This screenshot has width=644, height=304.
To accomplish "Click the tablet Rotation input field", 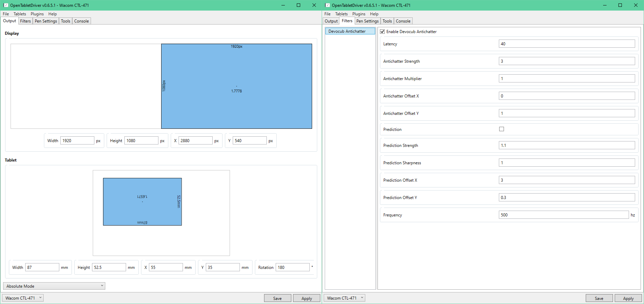I will pyautogui.click(x=292, y=268).
